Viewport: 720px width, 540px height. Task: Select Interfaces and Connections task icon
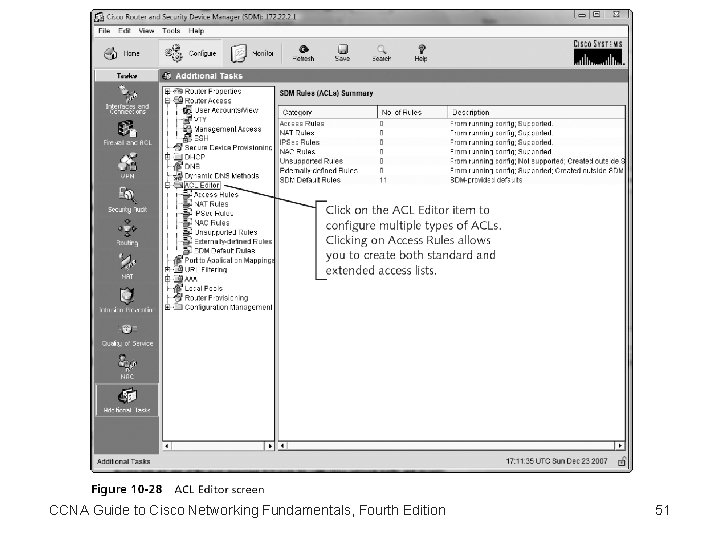pos(128,94)
